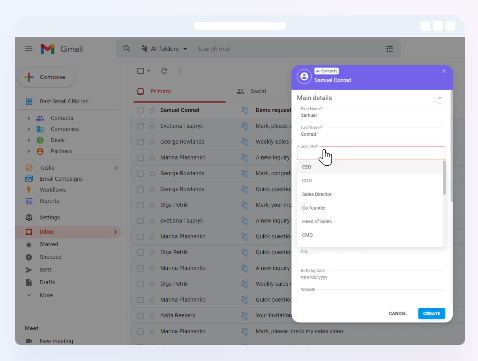This screenshot has width=478, height=361.
Task: Click the Contacts people icon in sidebar
Action: click(x=40, y=118)
